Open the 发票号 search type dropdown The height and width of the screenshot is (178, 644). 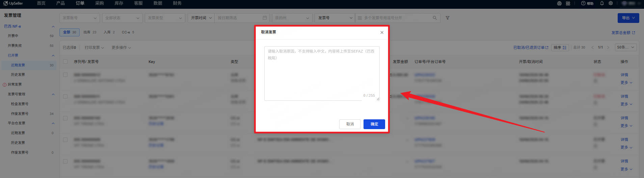click(335, 18)
